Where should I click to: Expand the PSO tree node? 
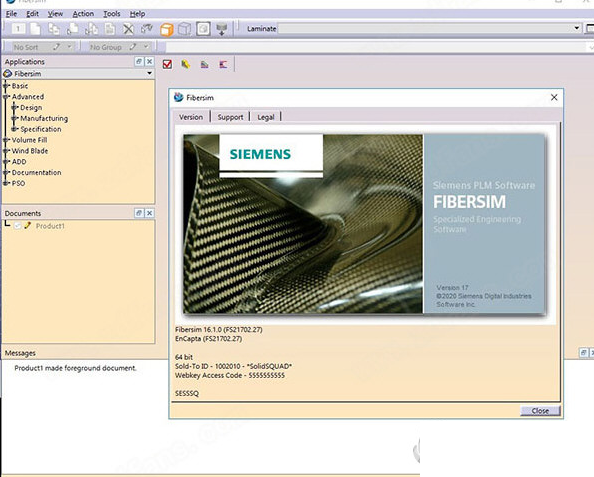coord(6,183)
